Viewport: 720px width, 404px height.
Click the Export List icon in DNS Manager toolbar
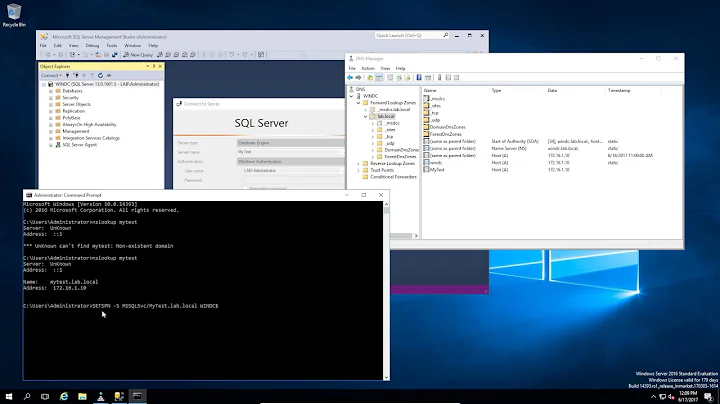tap(407, 78)
